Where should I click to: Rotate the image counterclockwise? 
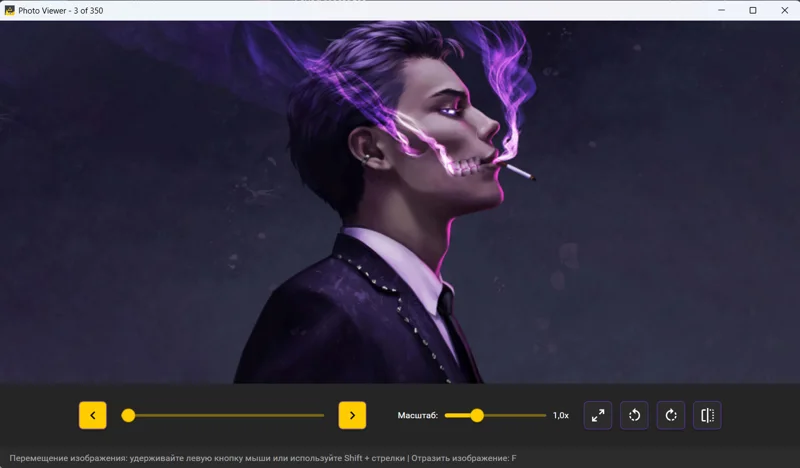point(635,415)
